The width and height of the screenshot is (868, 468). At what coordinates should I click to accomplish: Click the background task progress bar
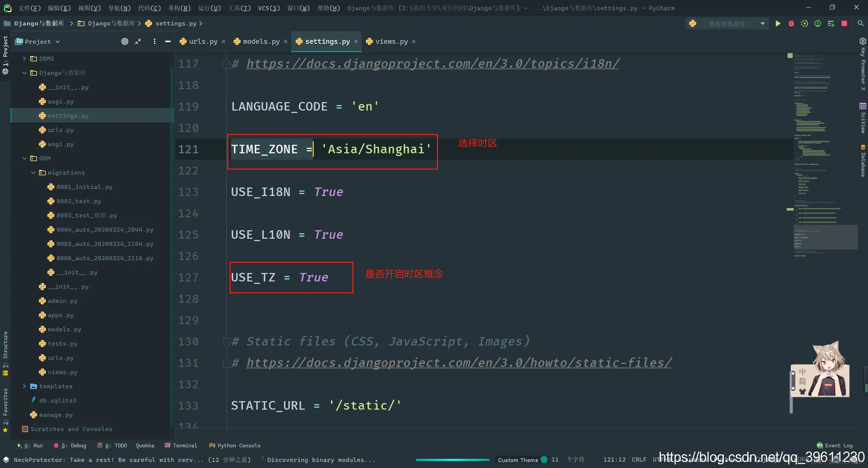point(452,460)
